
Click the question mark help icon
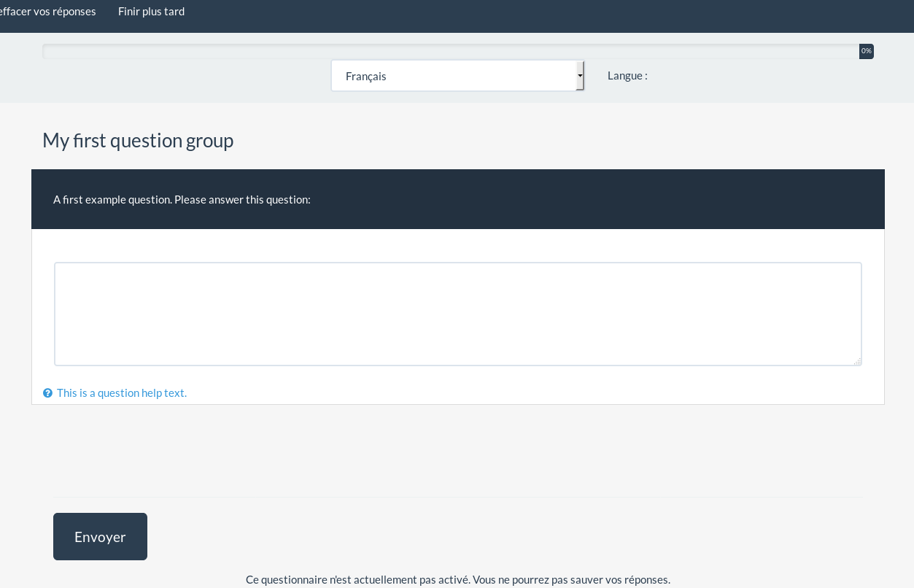click(47, 393)
